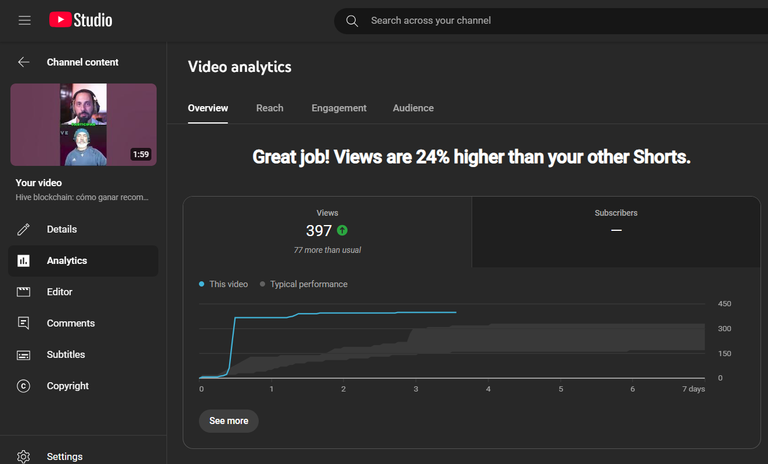Open the hamburger navigation menu
Image resolution: width=768 pixels, height=464 pixels.
24,20
